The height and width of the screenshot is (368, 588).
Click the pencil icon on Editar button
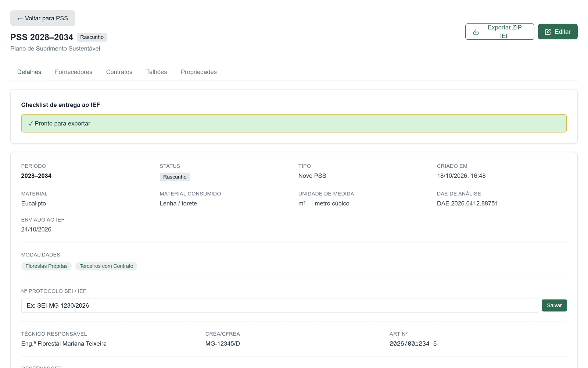click(548, 32)
